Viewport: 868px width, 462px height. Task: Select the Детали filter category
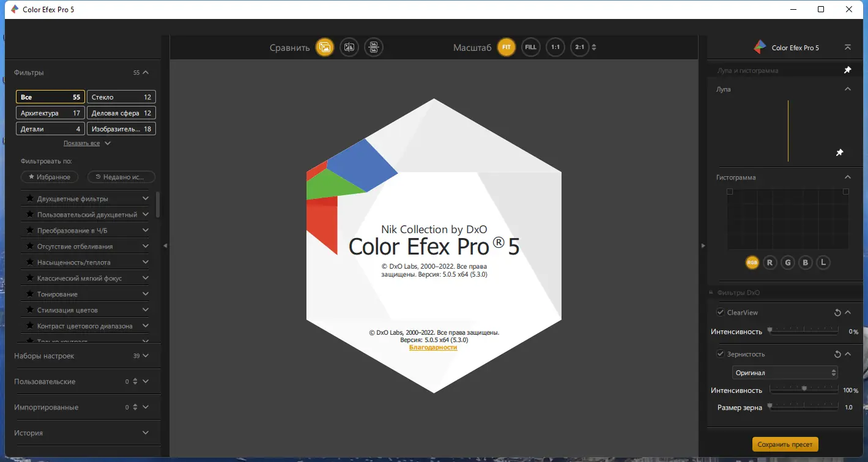[x=50, y=129]
